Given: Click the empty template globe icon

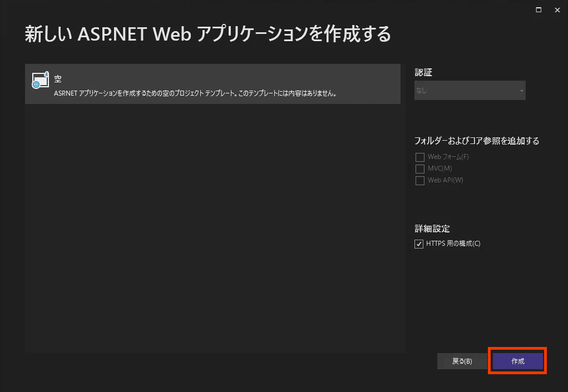Looking at the screenshot, I should 40,80.
